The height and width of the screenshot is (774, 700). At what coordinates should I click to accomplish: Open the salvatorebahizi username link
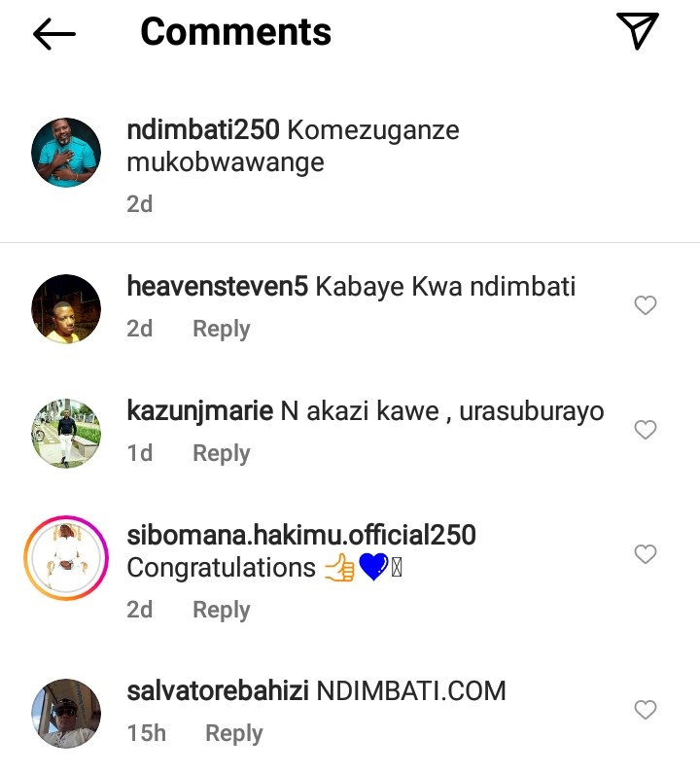tap(218, 690)
